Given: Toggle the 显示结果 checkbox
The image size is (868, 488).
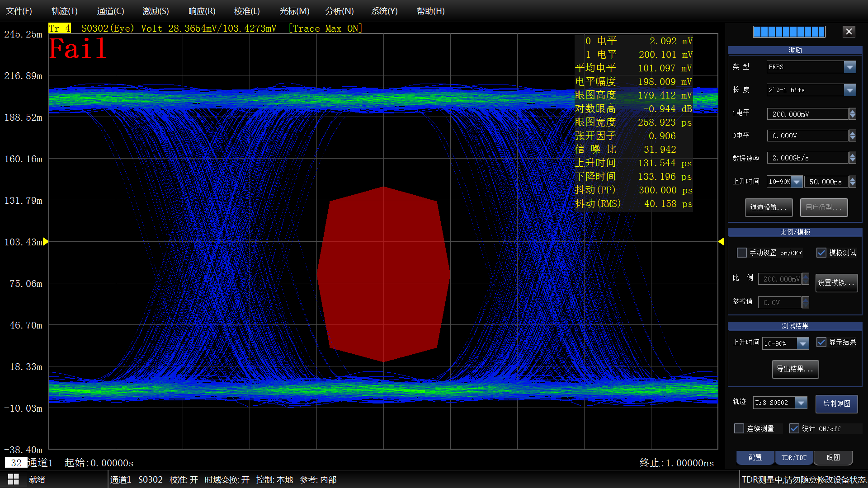Looking at the screenshot, I should click(821, 342).
